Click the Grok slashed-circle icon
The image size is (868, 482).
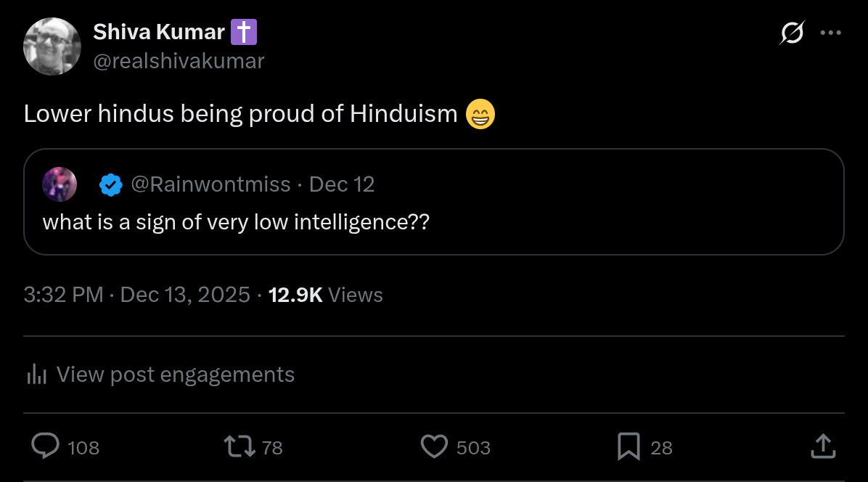(x=792, y=33)
